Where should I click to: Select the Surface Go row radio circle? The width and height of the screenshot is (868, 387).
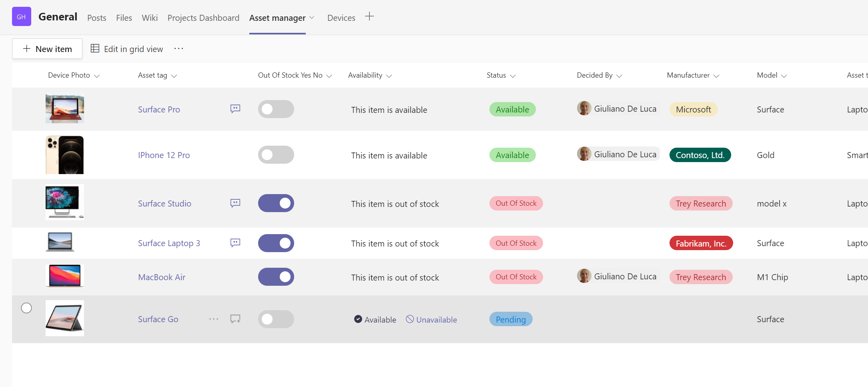pos(26,308)
